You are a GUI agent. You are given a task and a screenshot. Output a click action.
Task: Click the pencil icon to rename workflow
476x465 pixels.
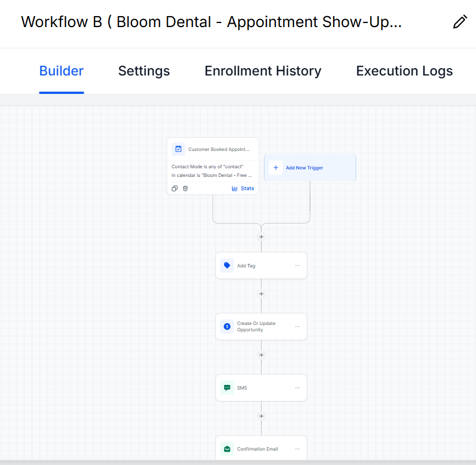tap(460, 22)
